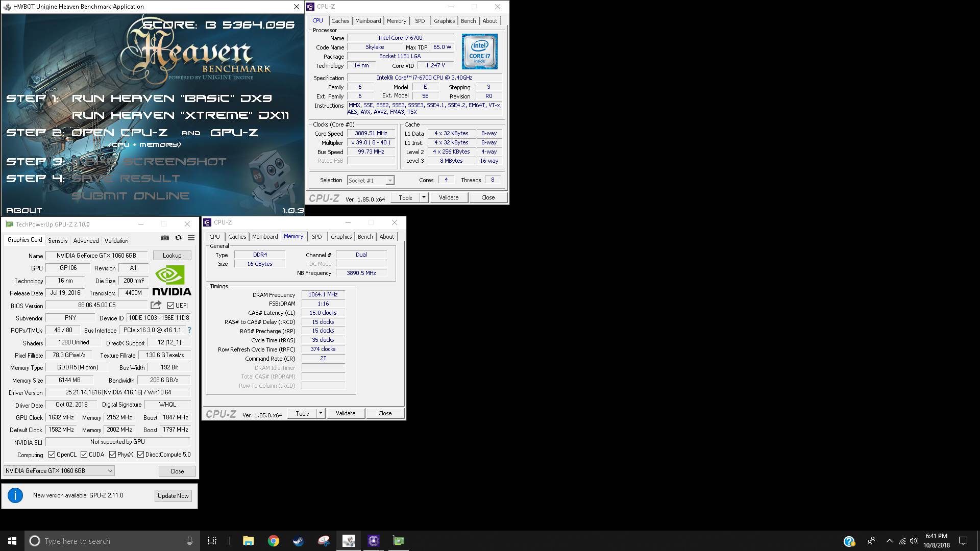Click the Memory tab in top CPU-Z window
The image size is (980, 551).
[397, 21]
